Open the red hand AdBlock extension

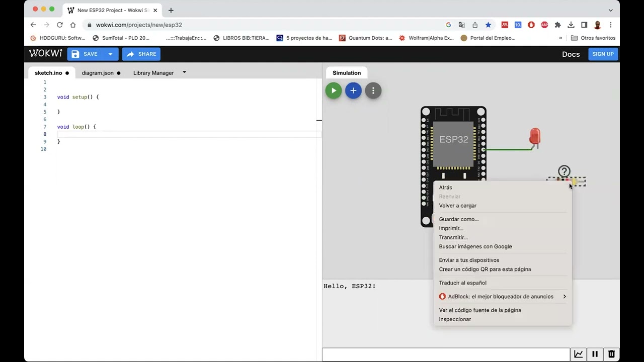coord(531,25)
